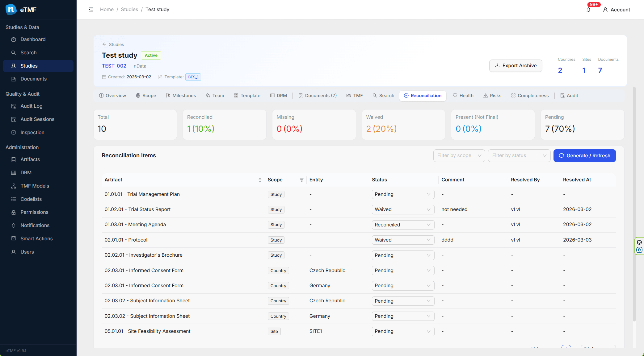Select Studies in the sidebar
The height and width of the screenshot is (356, 644).
tap(38, 66)
